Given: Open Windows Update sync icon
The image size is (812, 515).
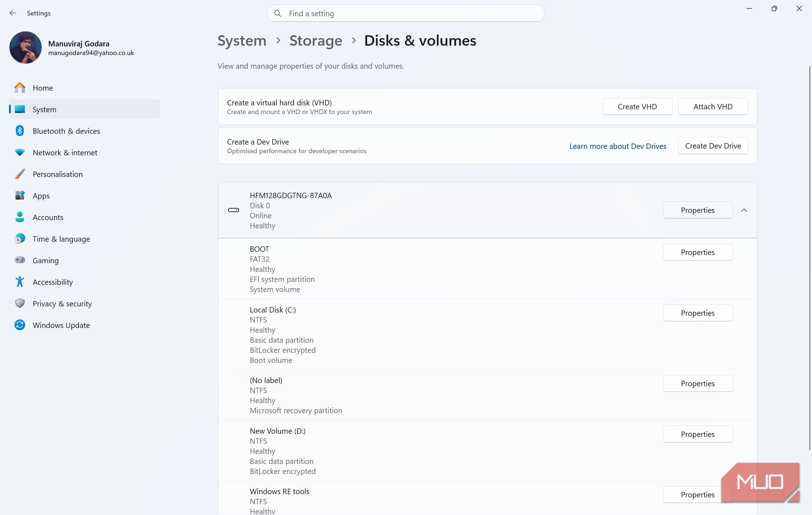Looking at the screenshot, I should click(x=20, y=325).
